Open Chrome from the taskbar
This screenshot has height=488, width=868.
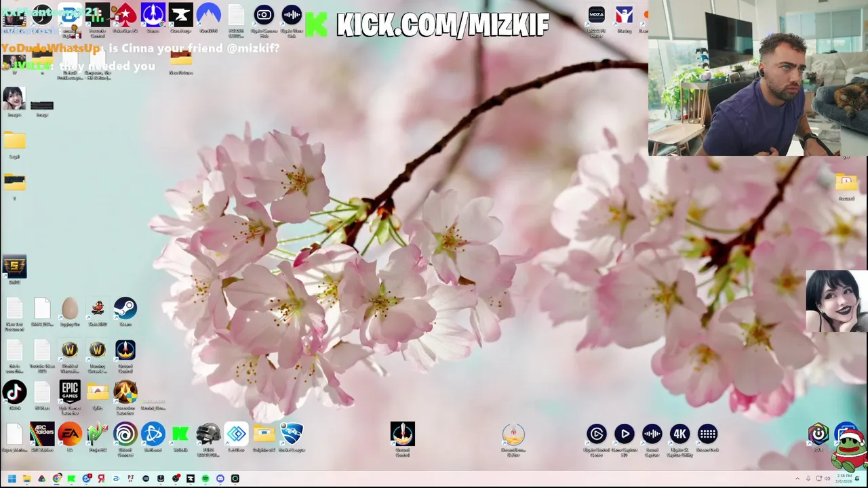pyautogui.click(x=56, y=479)
